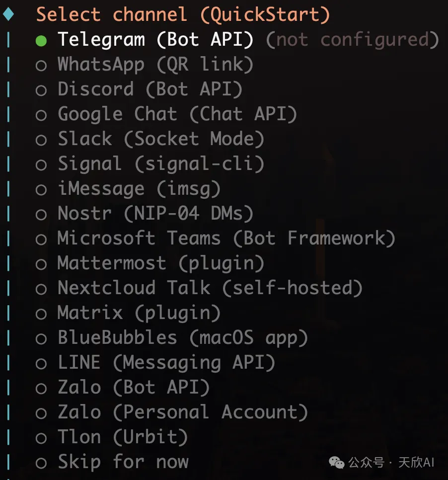
Task: Choose Signal (signal-cli) from the list
Action: (x=160, y=164)
